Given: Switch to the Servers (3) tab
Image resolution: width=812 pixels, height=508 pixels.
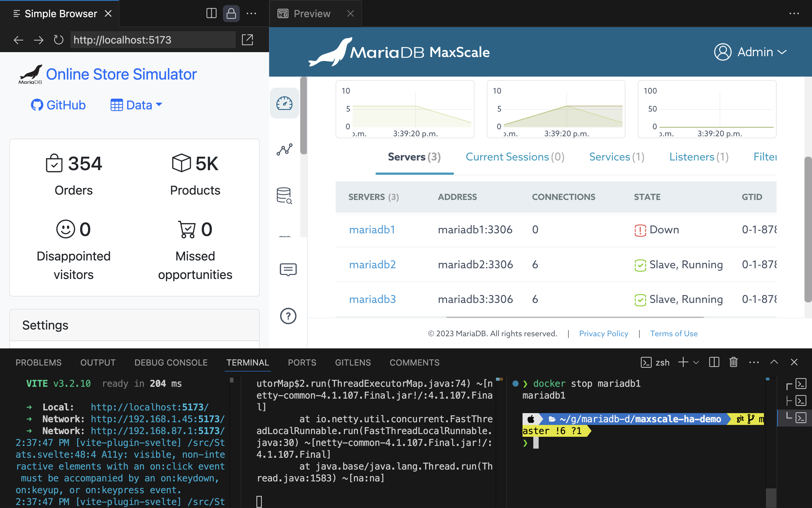Looking at the screenshot, I should (414, 157).
